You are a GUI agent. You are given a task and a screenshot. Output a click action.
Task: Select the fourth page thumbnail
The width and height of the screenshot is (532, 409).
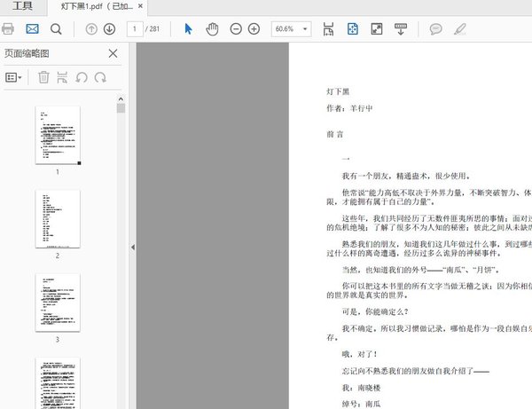coord(58,383)
